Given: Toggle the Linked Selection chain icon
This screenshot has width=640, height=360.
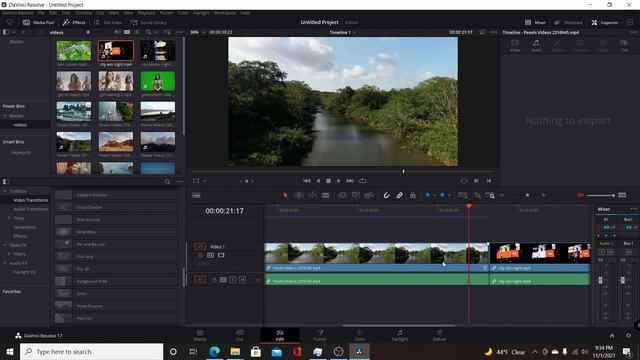Looking at the screenshot, I should (x=400, y=196).
